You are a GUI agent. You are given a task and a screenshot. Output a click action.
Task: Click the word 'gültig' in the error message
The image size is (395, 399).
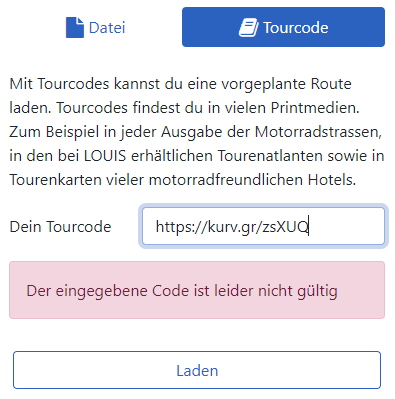pos(317,291)
